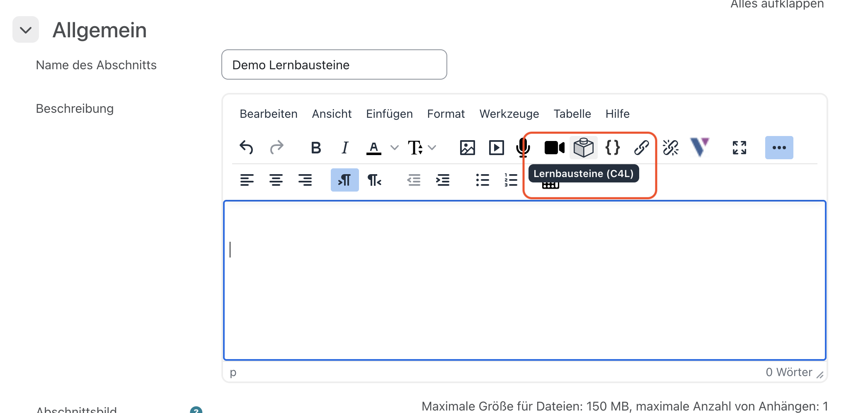Open the text color dropdown arrow
868x413 pixels.
click(x=395, y=148)
